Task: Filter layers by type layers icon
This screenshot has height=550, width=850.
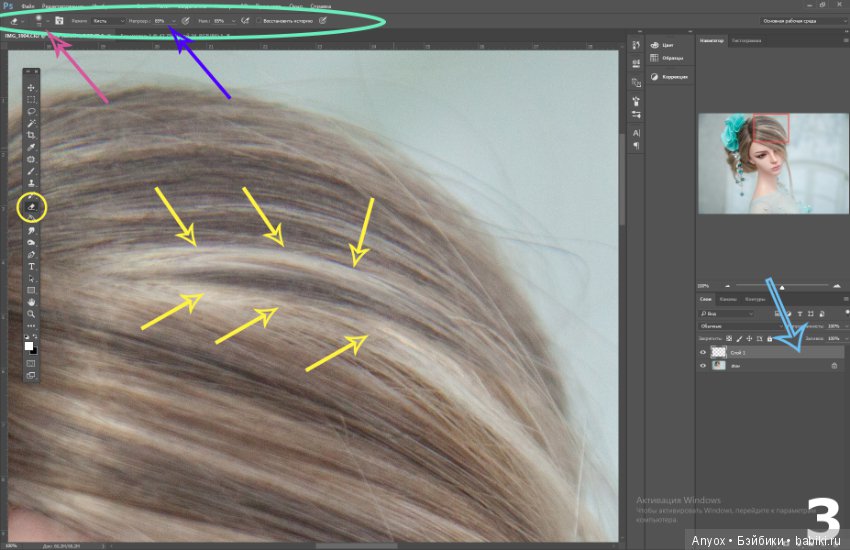Action: tap(800, 314)
